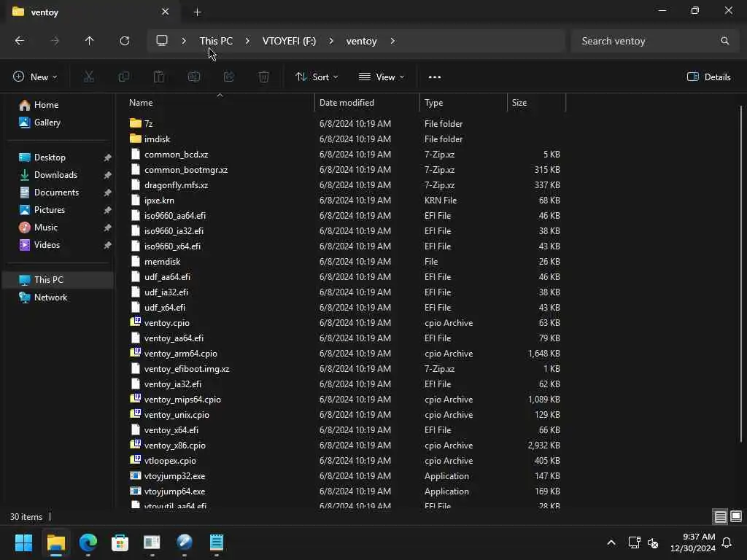Click the PC monitor icon in address bar

coord(162,41)
